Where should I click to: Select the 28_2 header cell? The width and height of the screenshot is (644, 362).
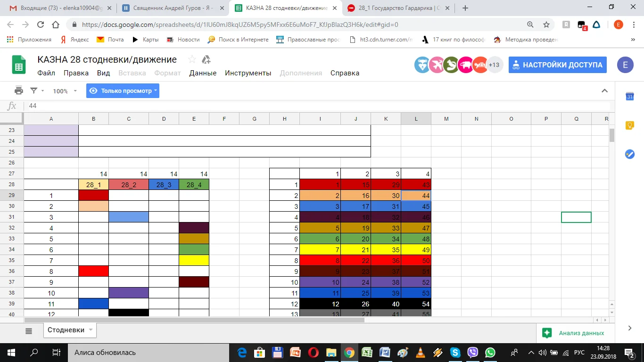(x=129, y=185)
